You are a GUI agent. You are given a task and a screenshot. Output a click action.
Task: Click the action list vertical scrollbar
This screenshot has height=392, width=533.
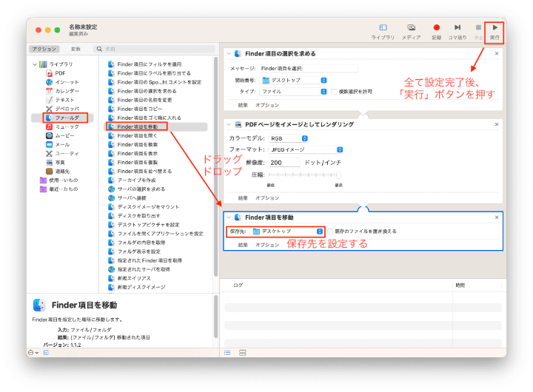pos(215,166)
